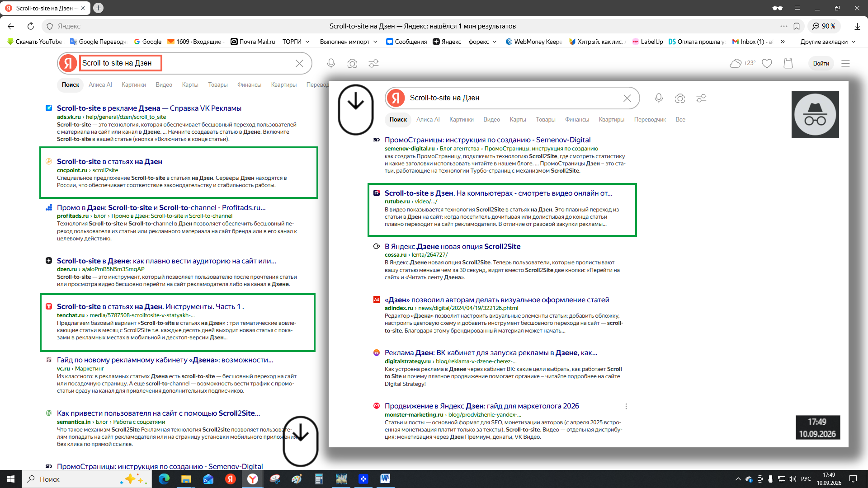The width and height of the screenshot is (868, 488).
Task: Show more bookmarks via double chevron
Action: (x=783, y=42)
